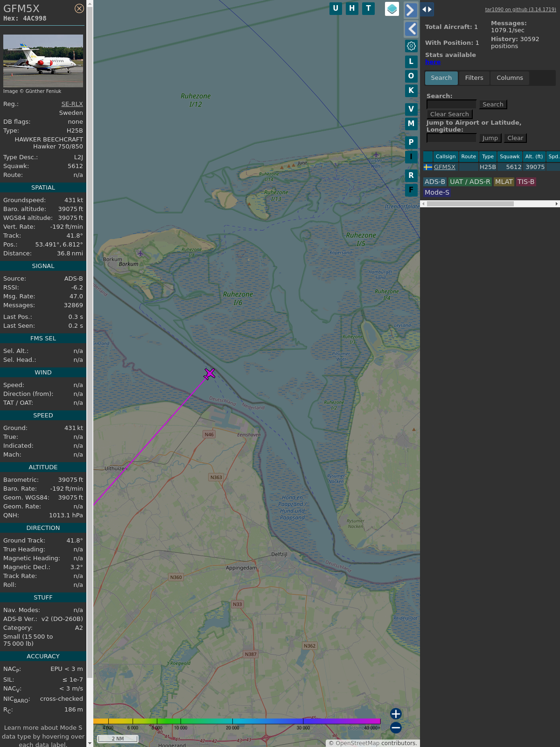Toggle the F map button
Screen dimensions: 560x747
point(411,190)
